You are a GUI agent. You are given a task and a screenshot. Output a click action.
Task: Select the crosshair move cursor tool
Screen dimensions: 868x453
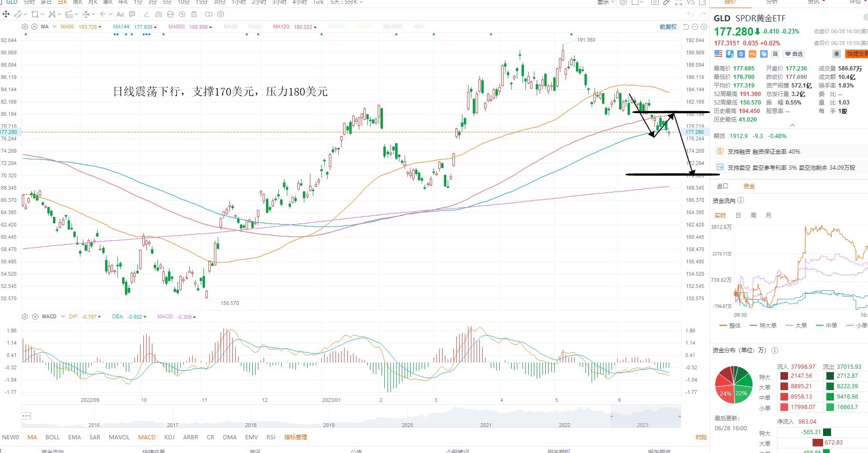click(x=6, y=14)
